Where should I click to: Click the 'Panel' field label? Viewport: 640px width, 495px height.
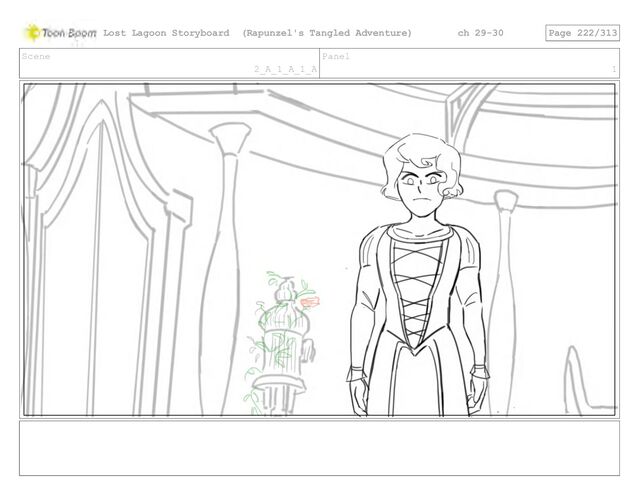(336, 56)
